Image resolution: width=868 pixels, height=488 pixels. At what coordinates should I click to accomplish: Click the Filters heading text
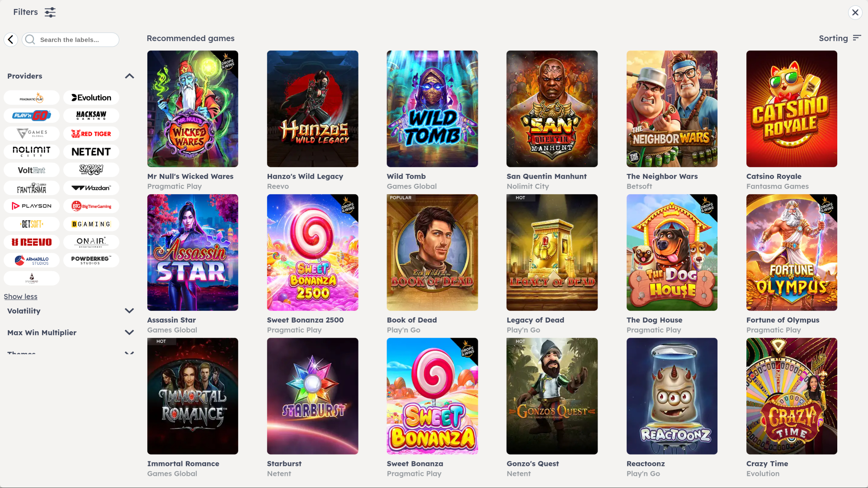[25, 12]
